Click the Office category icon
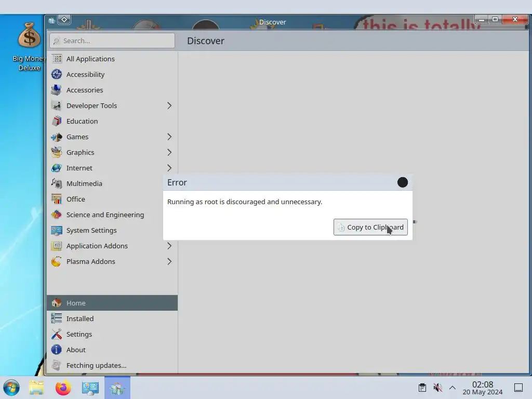The image size is (532, 399). [x=57, y=199]
